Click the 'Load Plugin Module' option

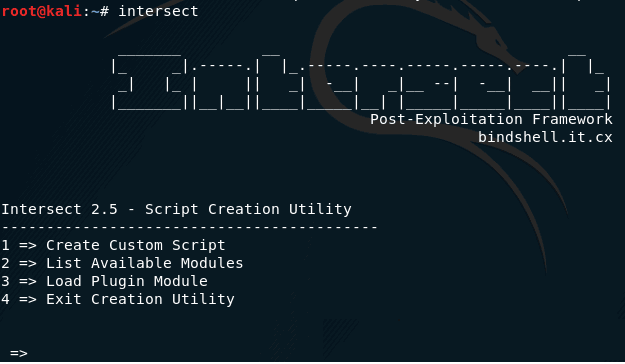click(104, 281)
